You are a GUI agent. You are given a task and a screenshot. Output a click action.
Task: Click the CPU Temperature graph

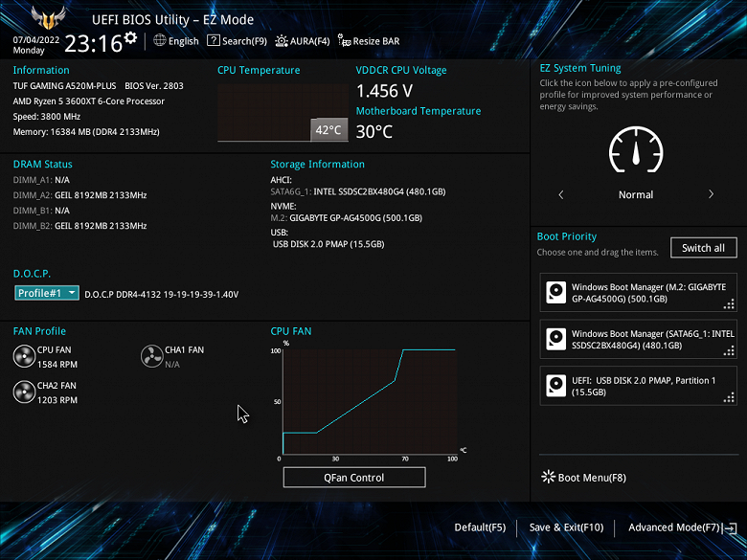click(283, 113)
